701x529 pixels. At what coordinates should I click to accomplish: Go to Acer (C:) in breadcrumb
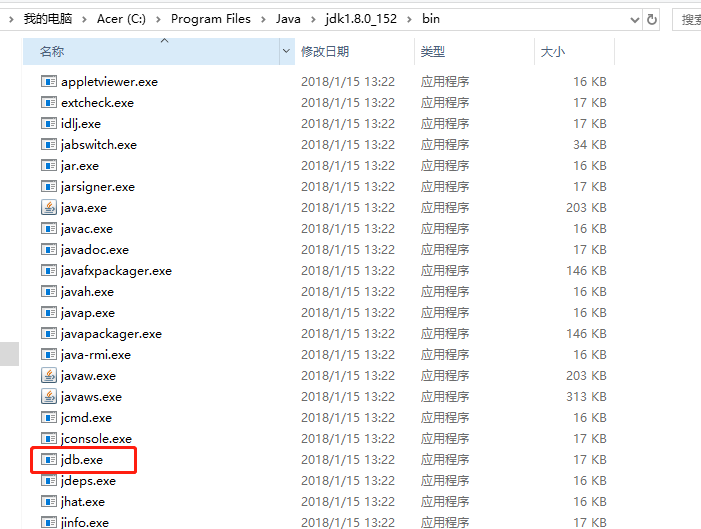click(x=121, y=19)
